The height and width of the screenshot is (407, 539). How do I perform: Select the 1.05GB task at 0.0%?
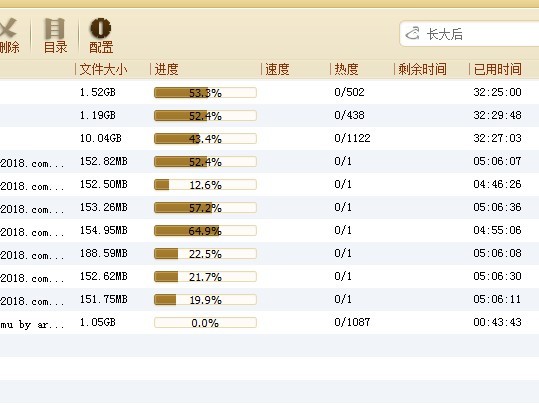coord(270,323)
